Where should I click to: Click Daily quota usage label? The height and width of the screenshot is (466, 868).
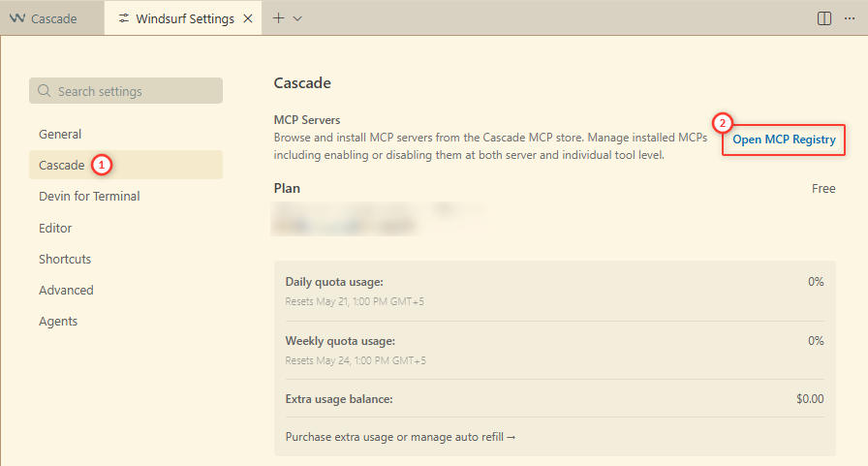pos(334,282)
